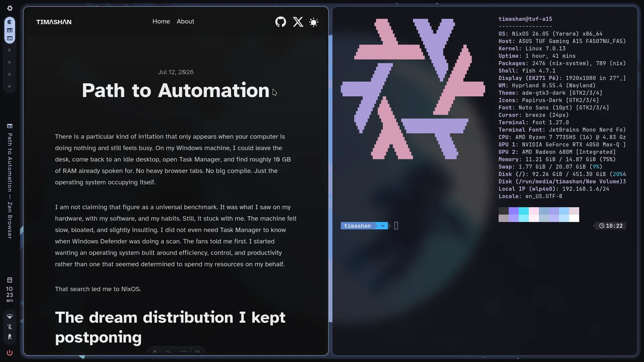
Task: Click the 'Shell: fish 4.7.1' line
Action: pyautogui.click(x=527, y=71)
